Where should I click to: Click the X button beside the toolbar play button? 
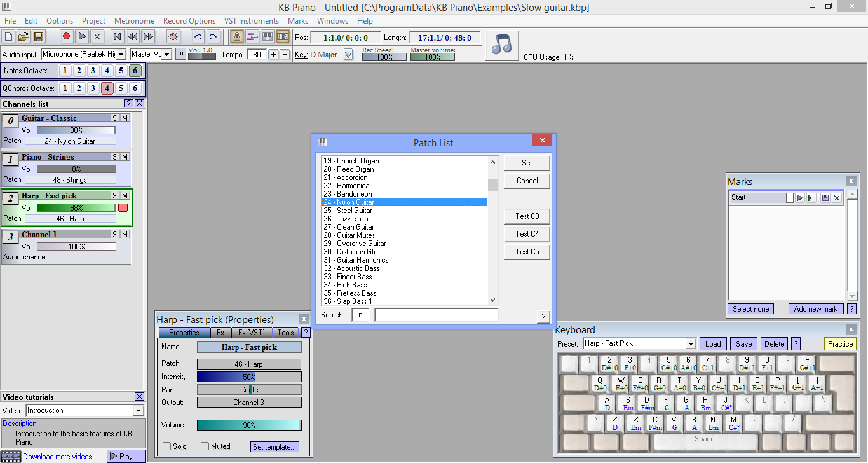click(x=97, y=37)
